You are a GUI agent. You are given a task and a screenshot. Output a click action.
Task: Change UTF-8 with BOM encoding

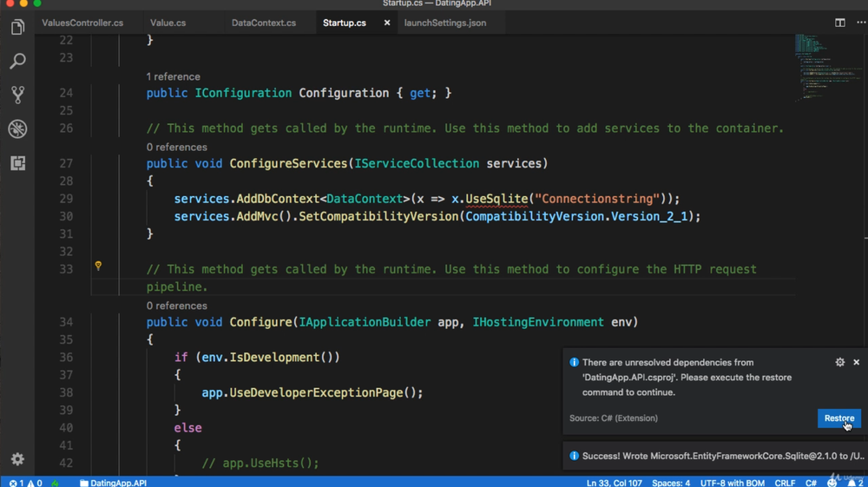pyautogui.click(x=731, y=483)
